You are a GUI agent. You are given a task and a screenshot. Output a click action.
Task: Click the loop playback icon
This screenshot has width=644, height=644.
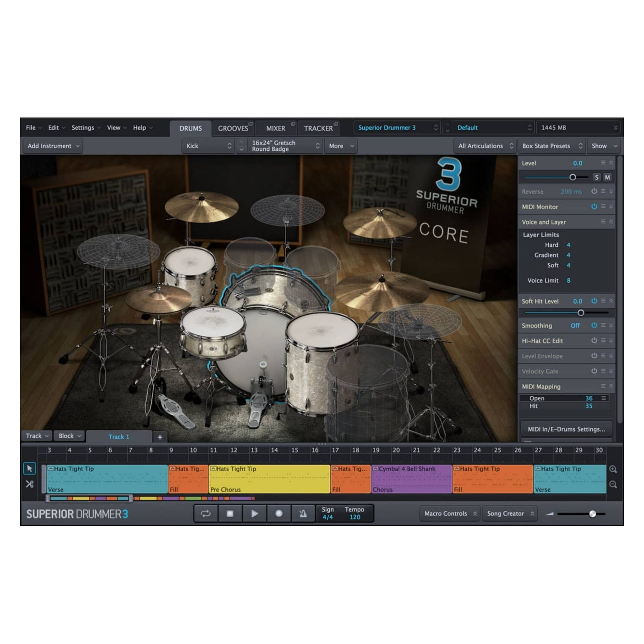(206, 513)
